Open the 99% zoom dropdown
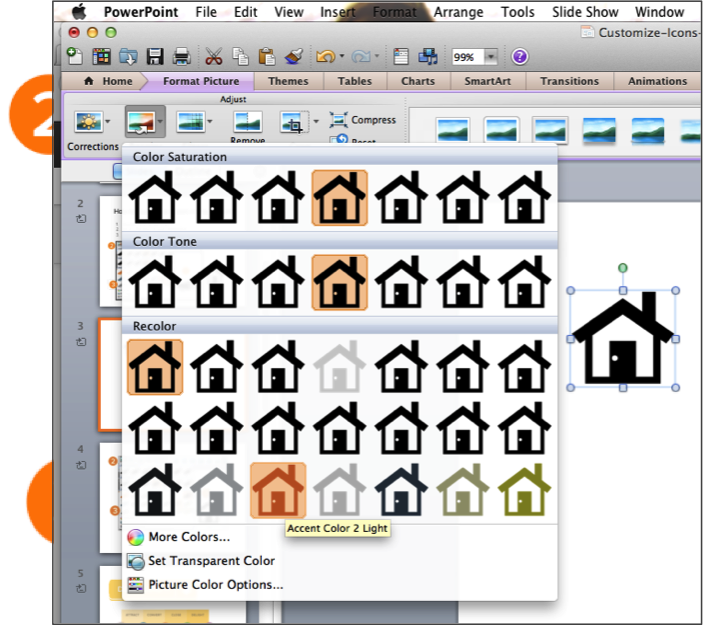This screenshot has width=703, height=626. 491,57
